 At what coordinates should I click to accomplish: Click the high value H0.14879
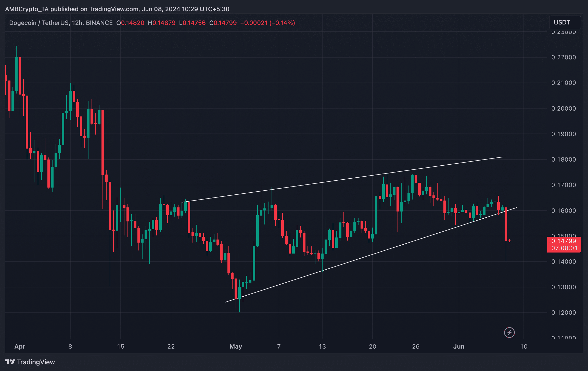click(162, 23)
